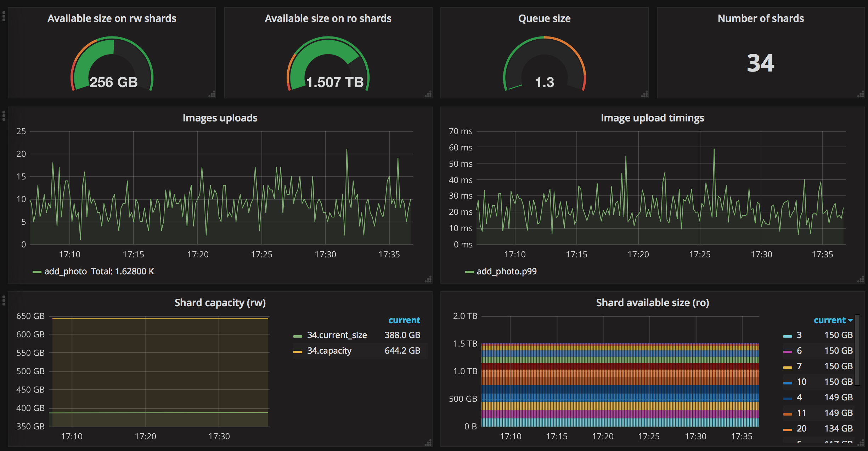
Task: Sort rw capacity legend by current column
Action: [404, 320]
